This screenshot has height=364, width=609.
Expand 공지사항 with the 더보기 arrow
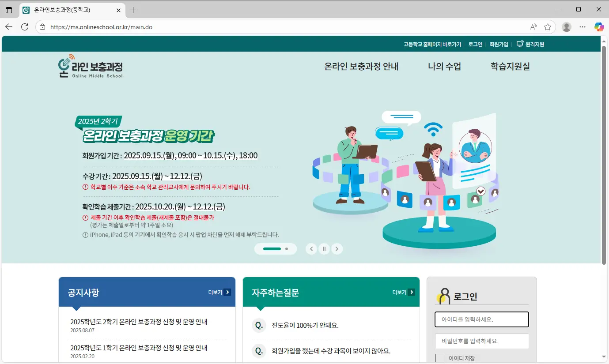click(227, 292)
